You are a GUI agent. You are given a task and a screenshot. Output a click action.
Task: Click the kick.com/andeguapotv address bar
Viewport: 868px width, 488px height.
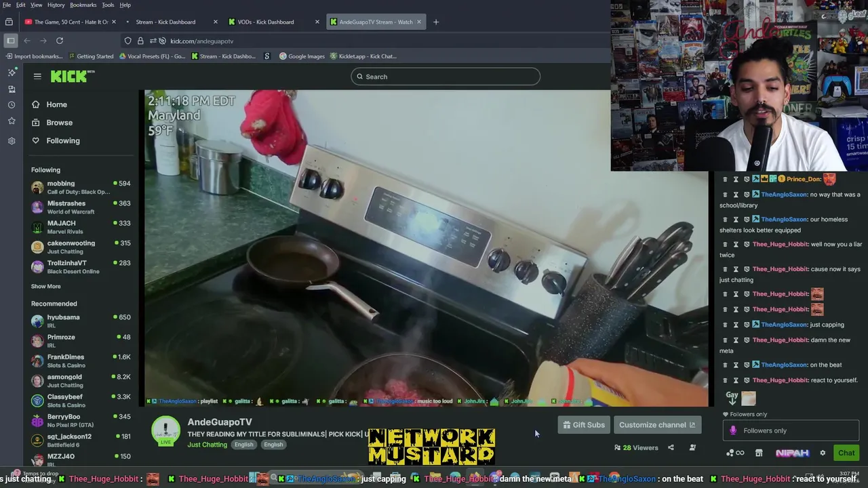point(201,41)
